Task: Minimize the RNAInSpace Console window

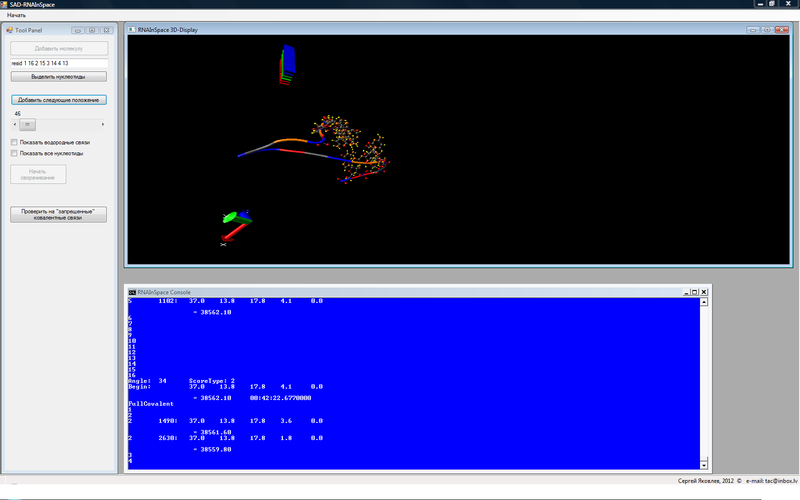Action: click(686, 292)
